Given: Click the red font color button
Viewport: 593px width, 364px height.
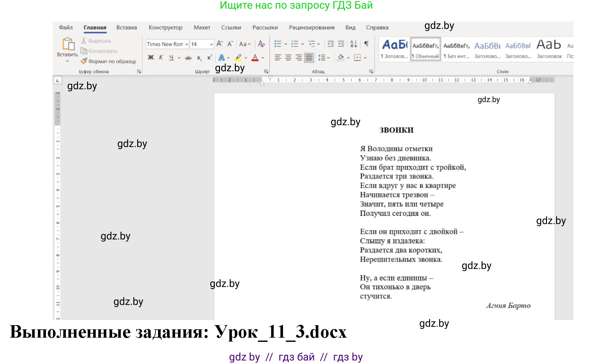Looking at the screenshot, I should point(255,58).
